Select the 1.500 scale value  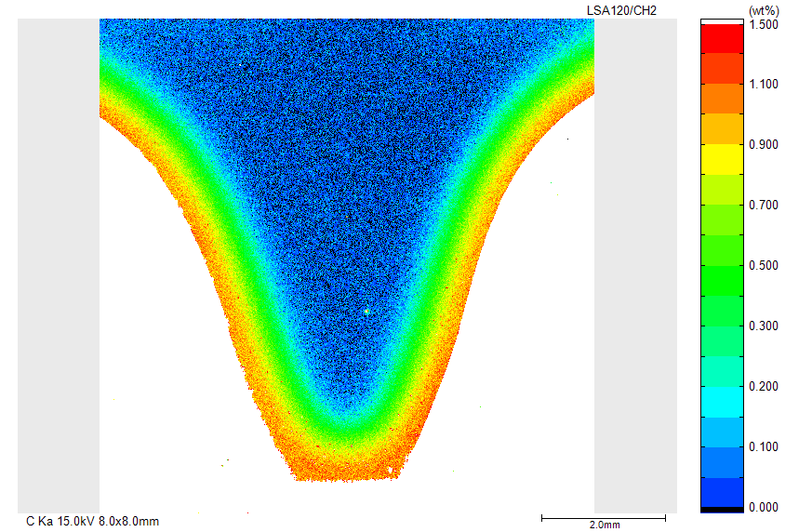764,24
